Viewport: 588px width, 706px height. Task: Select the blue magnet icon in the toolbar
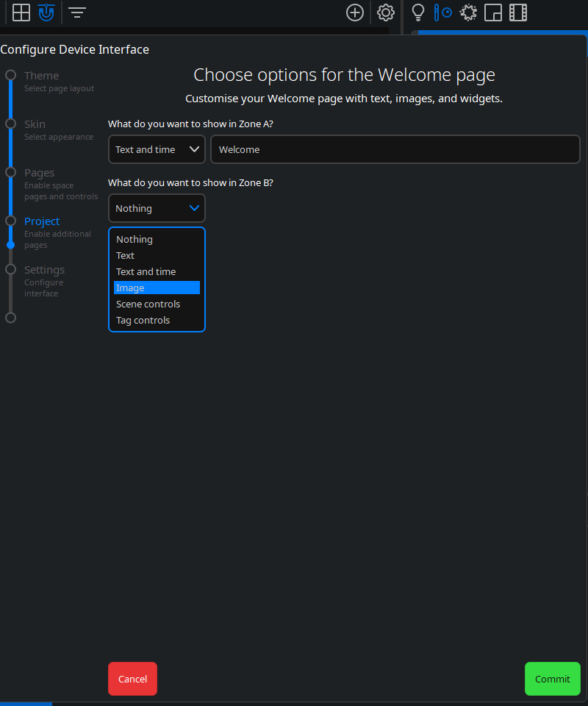point(46,13)
